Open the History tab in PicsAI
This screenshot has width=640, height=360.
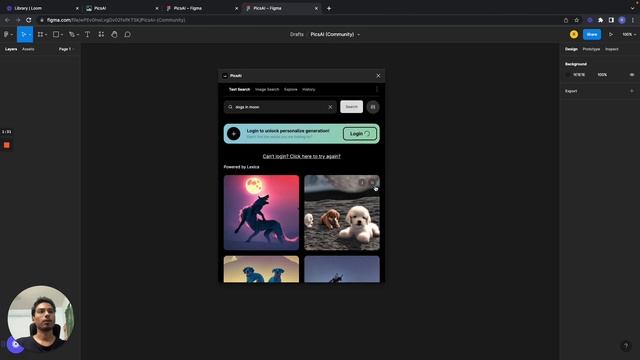(309, 89)
